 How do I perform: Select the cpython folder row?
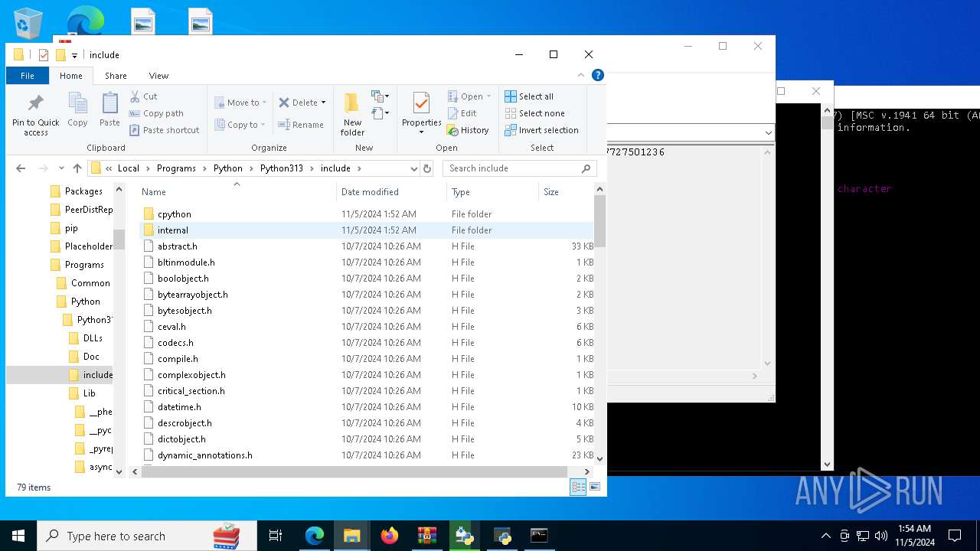click(x=367, y=214)
